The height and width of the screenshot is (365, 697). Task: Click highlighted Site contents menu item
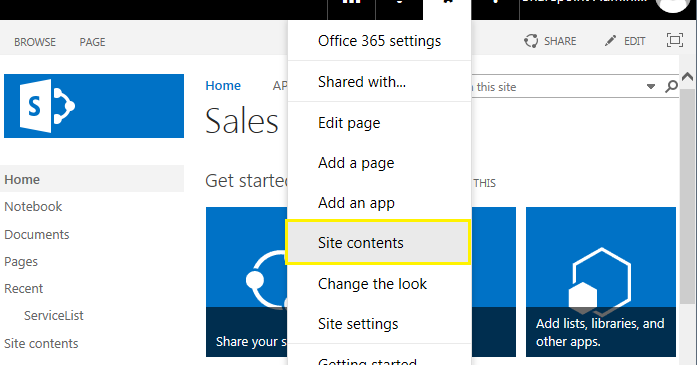(x=378, y=243)
